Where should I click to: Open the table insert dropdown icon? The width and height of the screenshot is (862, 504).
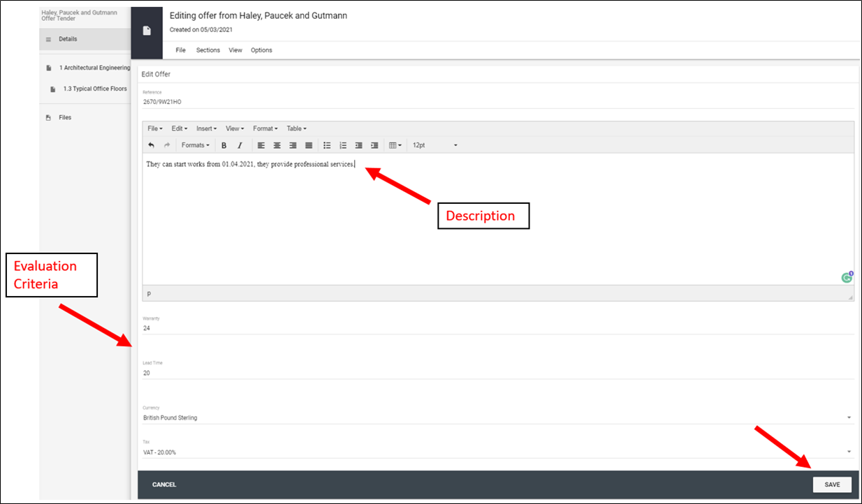click(x=395, y=145)
